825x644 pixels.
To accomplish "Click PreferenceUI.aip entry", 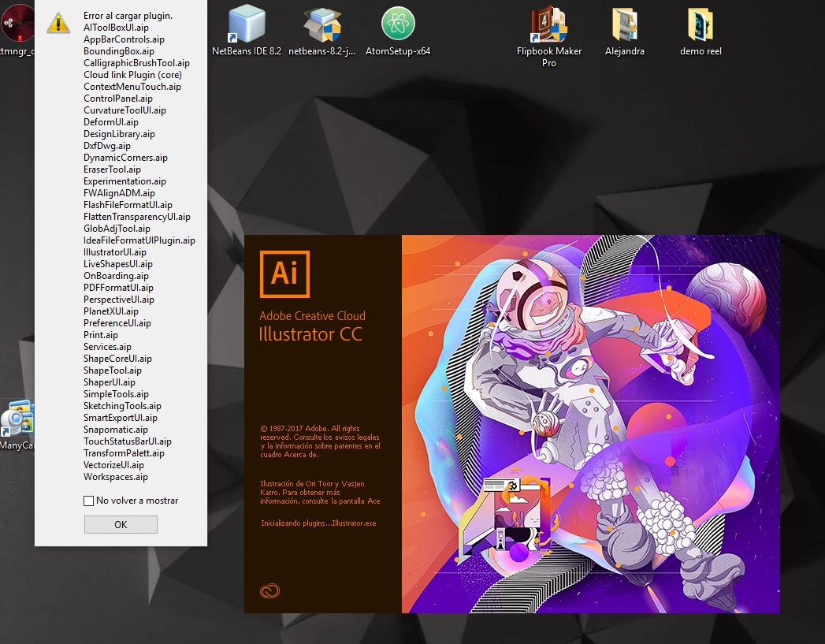I will tap(117, 324).
